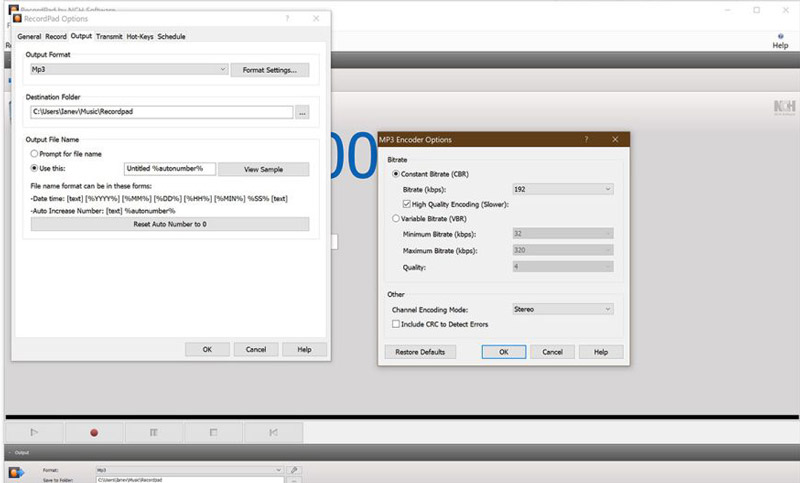
Task: Click Help in the RecordPad Options dialog
Action: tap(305, 349)
